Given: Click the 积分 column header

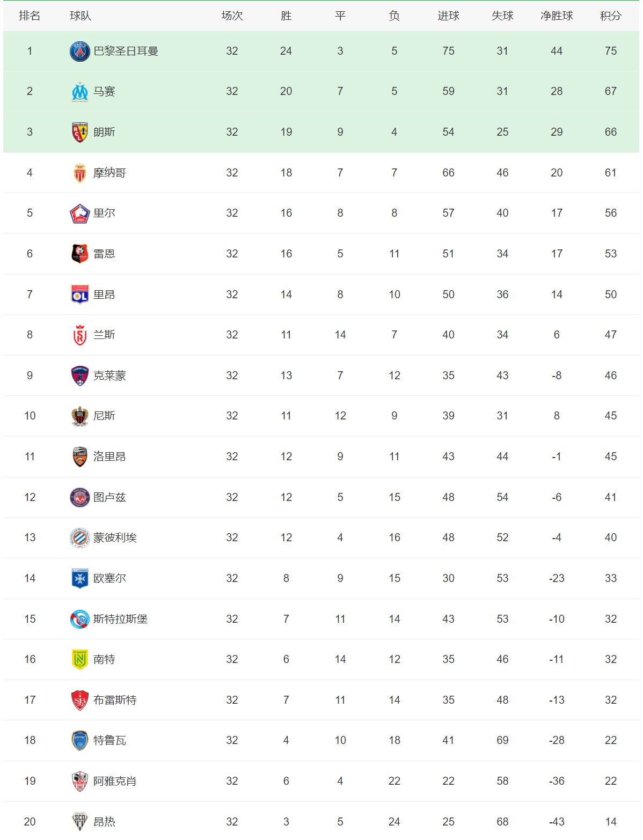Looking at the screenshot, I should 610,16.
